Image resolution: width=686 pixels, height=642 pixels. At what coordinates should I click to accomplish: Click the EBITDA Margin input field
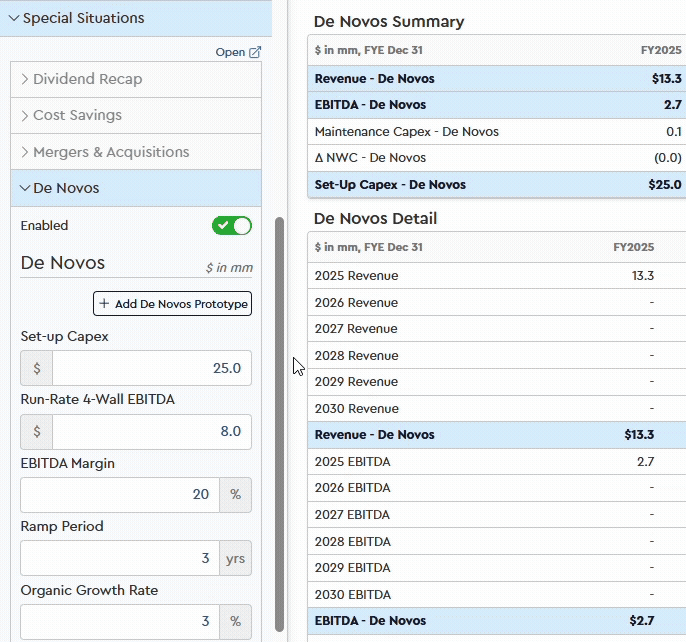tap(118, 495)
